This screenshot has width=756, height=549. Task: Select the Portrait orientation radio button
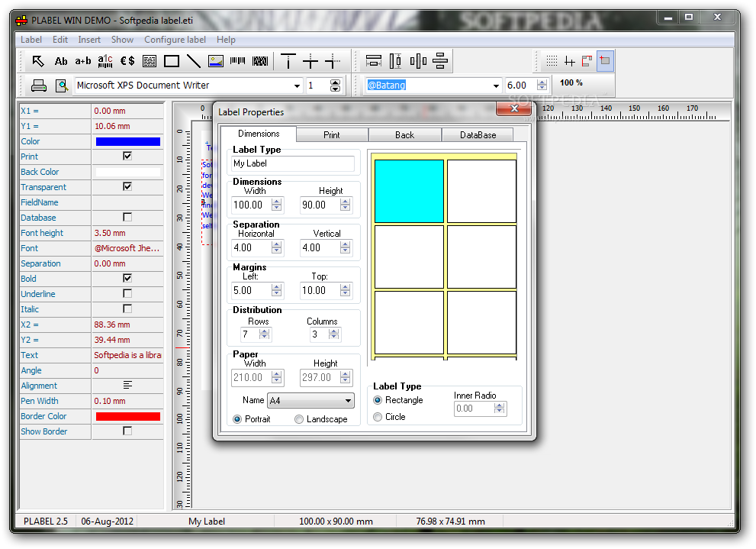point(237,419)
